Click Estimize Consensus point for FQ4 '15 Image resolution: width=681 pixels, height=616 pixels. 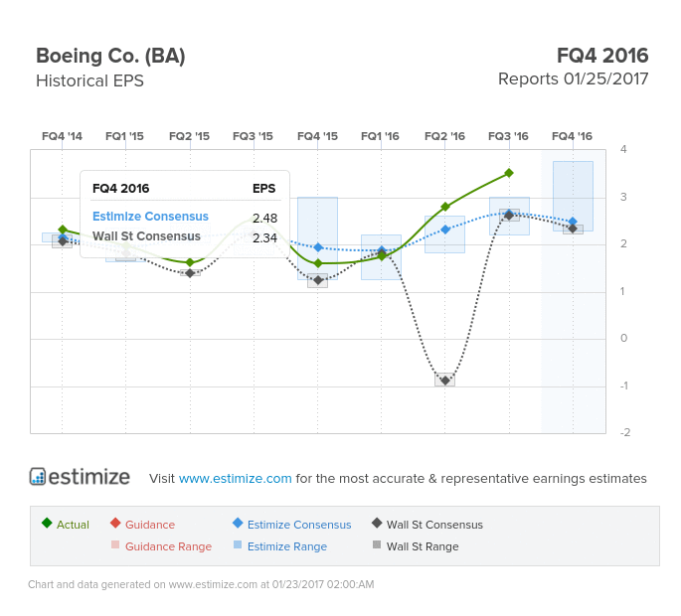click(318, 247)
